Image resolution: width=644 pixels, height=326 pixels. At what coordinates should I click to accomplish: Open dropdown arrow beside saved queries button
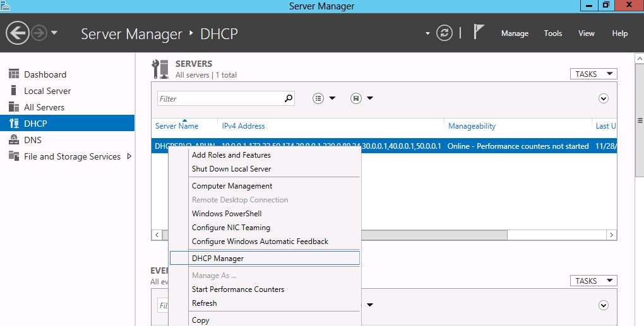[x=370, y=98]
